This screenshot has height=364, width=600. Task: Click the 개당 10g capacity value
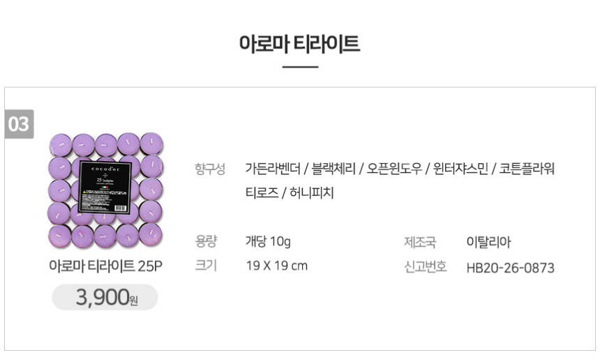point(269,242)
